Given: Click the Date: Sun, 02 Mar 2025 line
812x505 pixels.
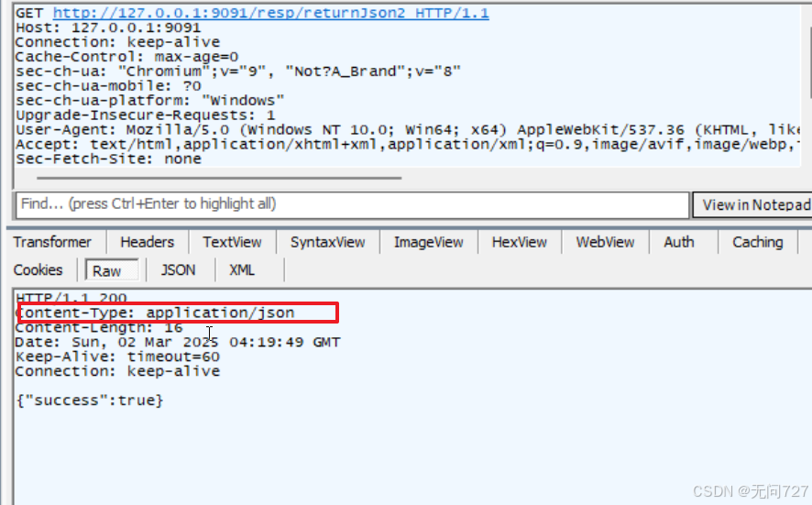Looking at the screenshot, I should pyautogui.click(x=178, y=342).
